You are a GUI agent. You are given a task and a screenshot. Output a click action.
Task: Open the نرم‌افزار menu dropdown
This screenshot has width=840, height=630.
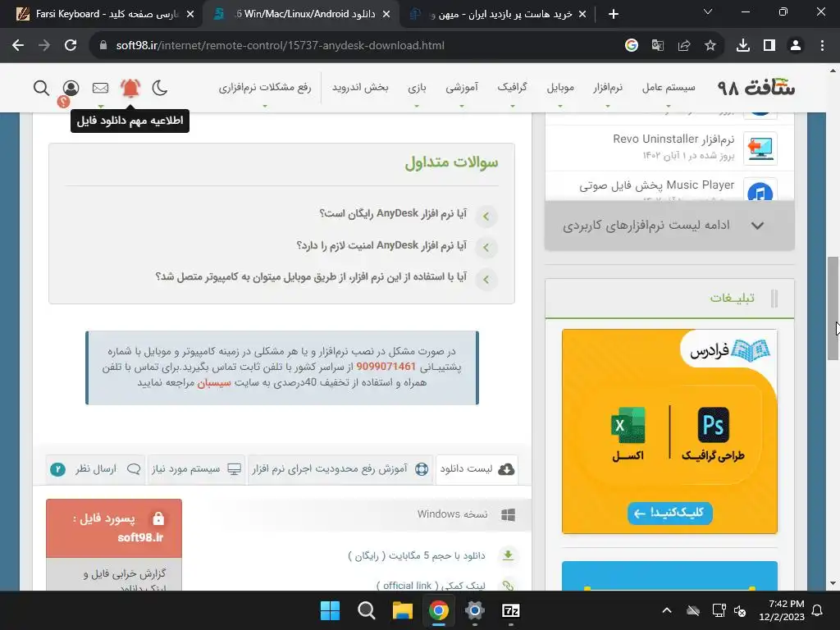[x=608, y=87]
